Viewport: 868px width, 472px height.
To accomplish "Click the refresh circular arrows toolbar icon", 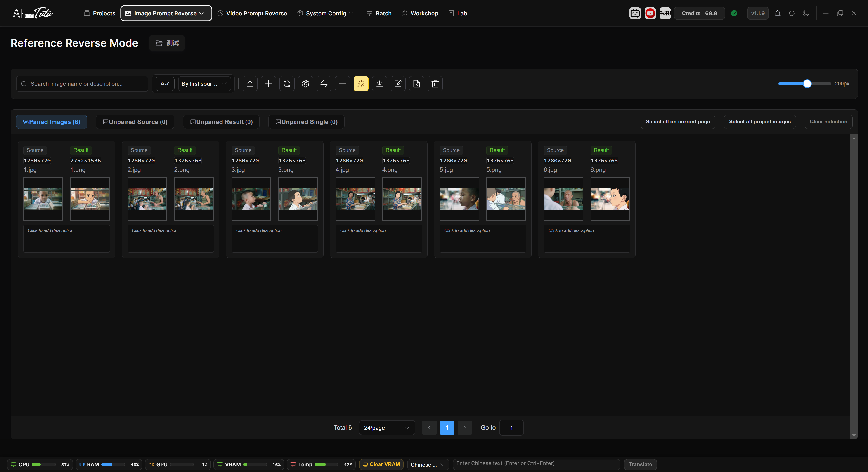I will (x=287, y=84).
